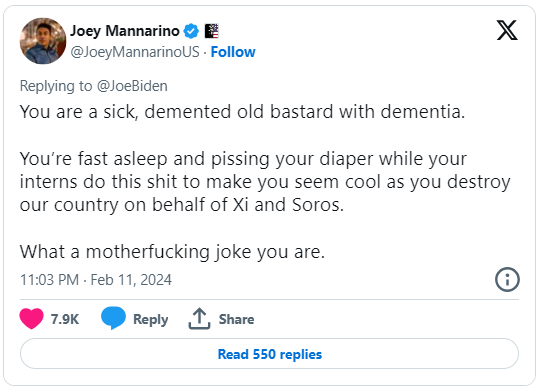Click the blue reply bubble icon
Viewport: 538px width, 390px height.
113,318
